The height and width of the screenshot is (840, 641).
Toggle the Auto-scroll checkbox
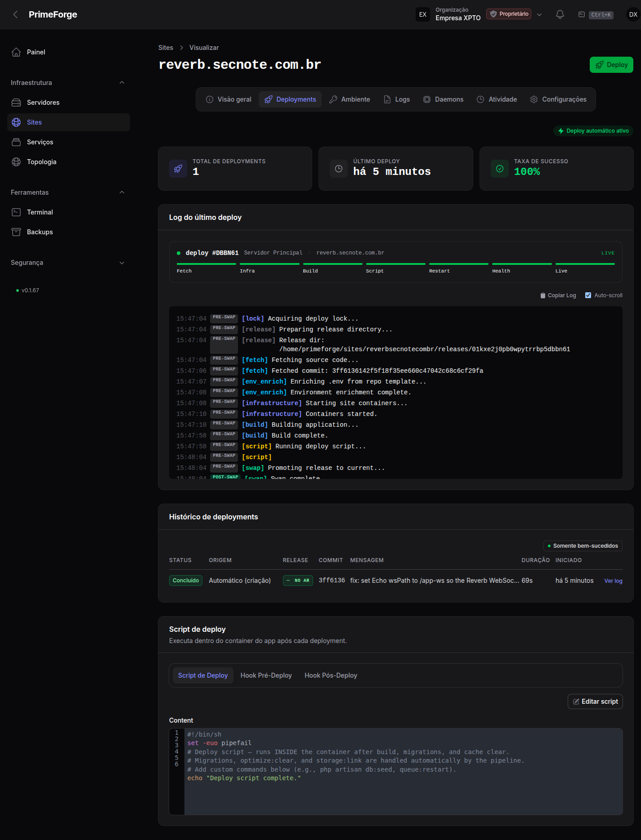588,295
